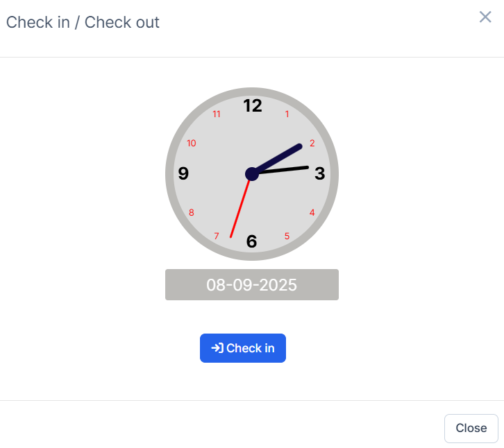The image size is (504, 448).
Task: Click the arrow icon inside Check in button
Action: tap(217, 348)
